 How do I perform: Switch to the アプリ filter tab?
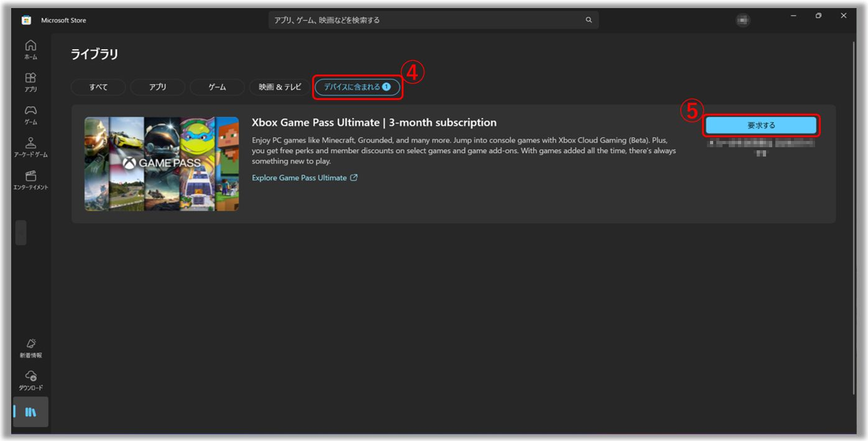[157, 87]
